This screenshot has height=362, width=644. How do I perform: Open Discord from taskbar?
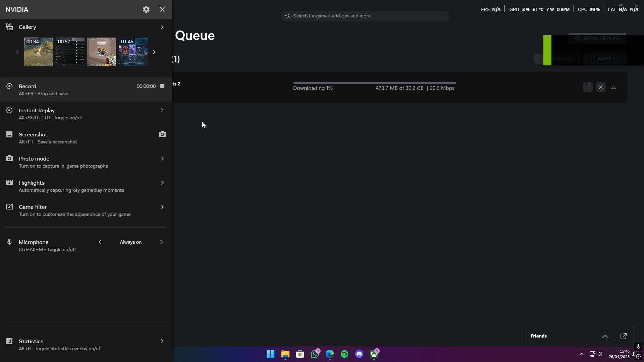click(359, 354)
